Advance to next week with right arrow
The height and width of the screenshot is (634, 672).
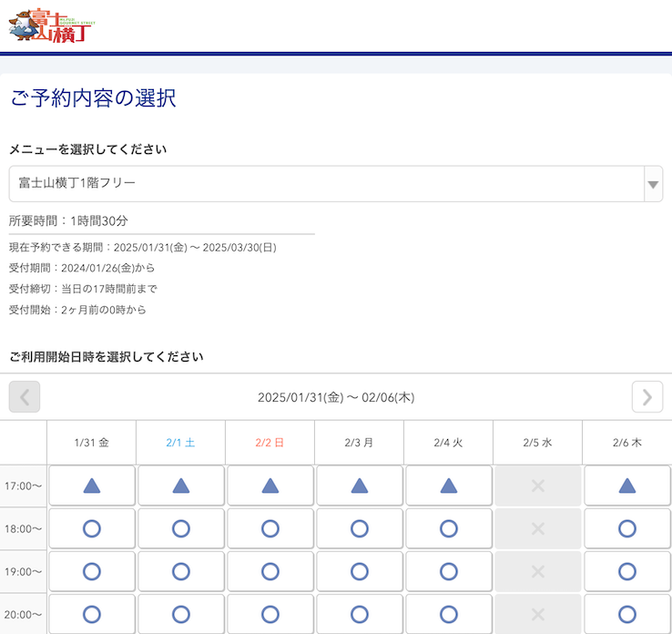(x=647, y=397)
